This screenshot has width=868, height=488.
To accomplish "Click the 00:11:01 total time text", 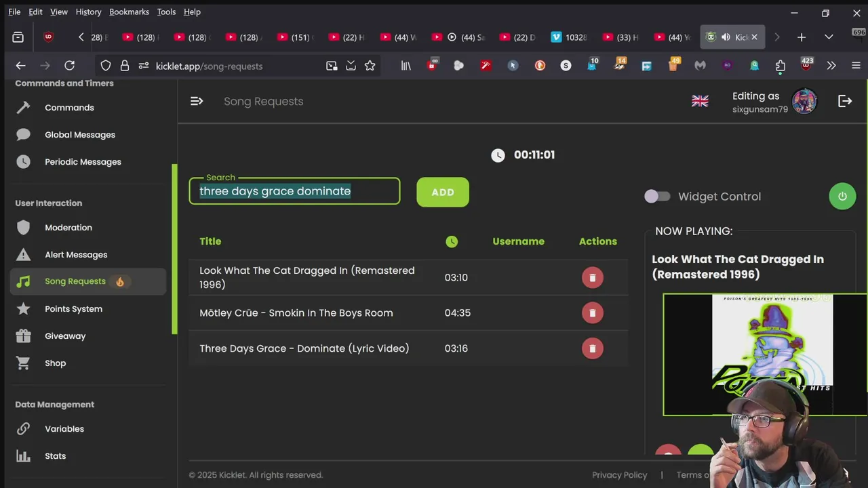I will tap(534, 155).
